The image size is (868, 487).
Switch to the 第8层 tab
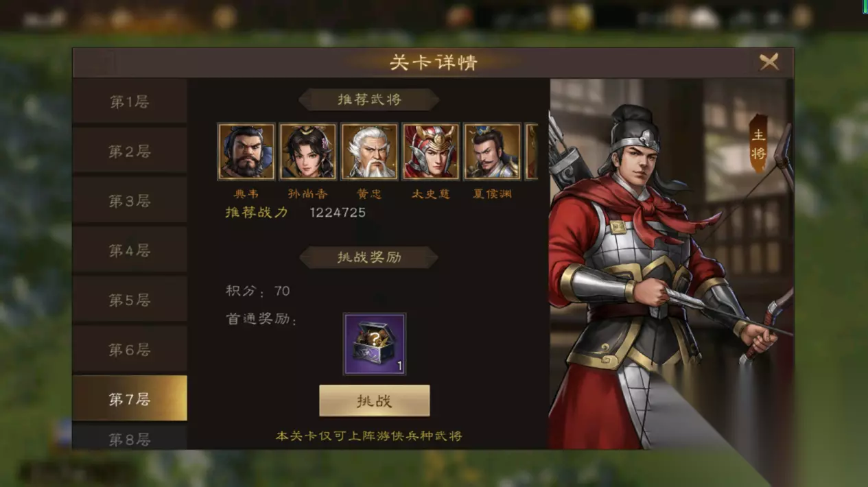(x=130, y=438)
